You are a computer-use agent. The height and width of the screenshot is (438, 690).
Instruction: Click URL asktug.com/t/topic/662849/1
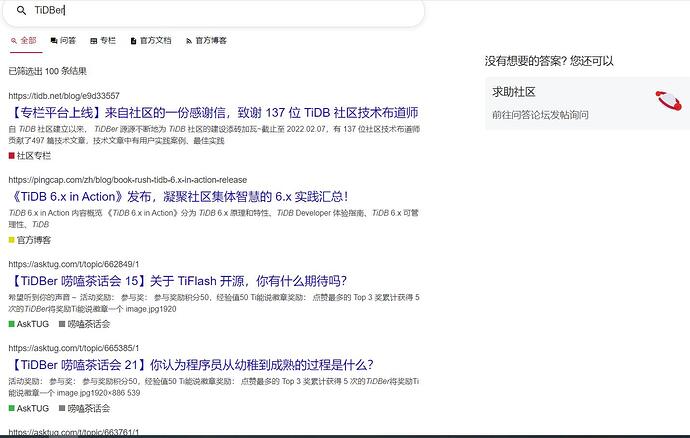click(x=73, y=264)
